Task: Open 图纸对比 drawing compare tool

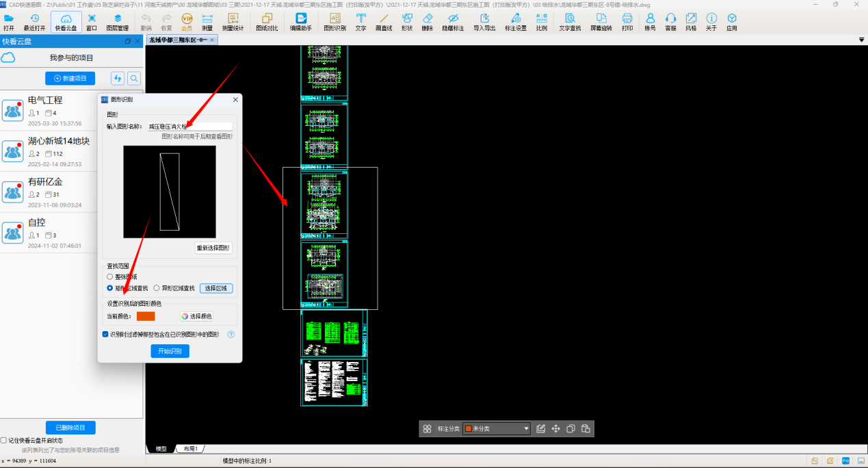Action: click(x=267, y=22)
